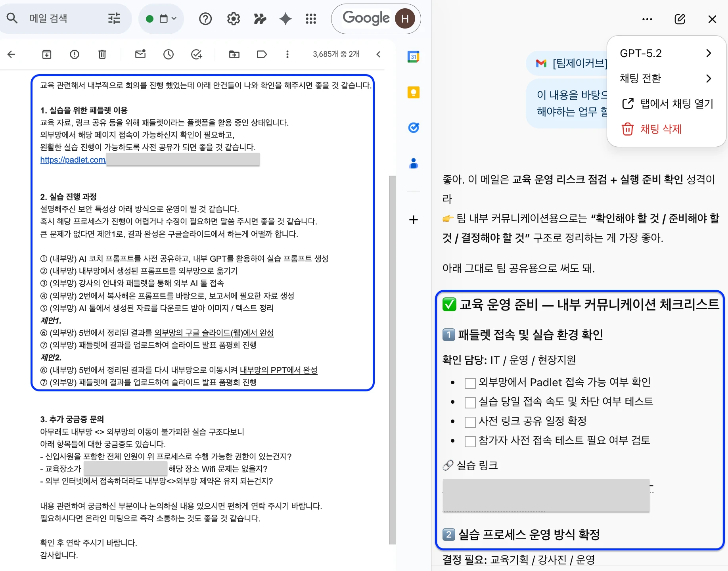The height and width of the screenshot is (571, 728).
Task: Add the email to Tasks
Action: pyautogui.click(x=197, y=54)
